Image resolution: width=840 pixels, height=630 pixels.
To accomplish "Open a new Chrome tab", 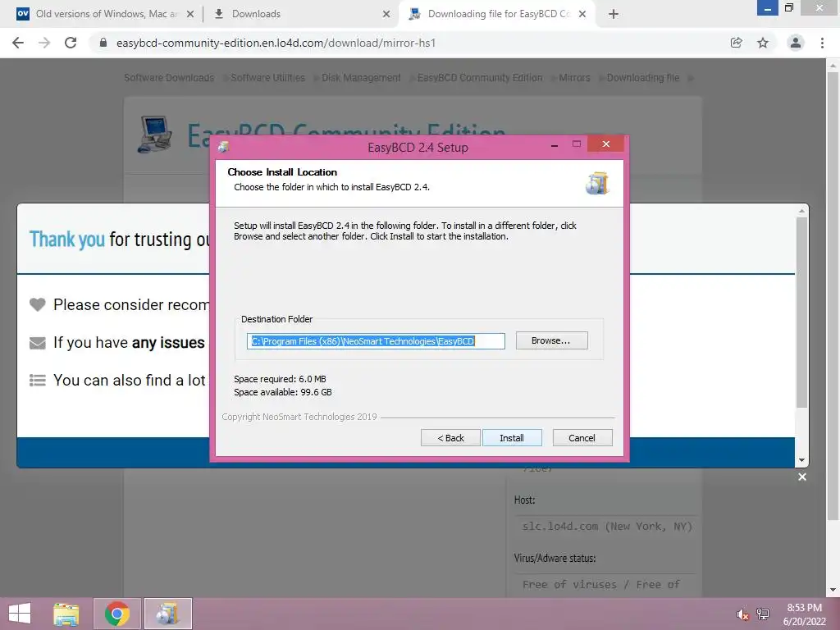I will 614,14.
